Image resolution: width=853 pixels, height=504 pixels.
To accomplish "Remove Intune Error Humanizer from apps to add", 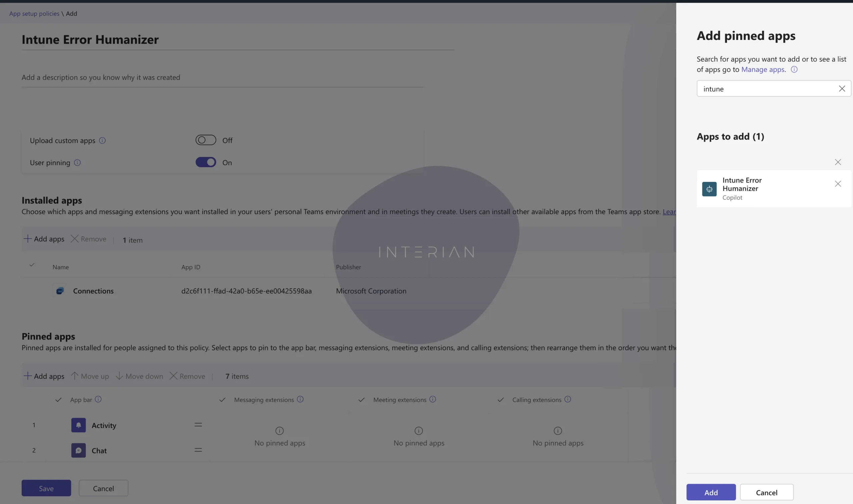I will point(838,184).
